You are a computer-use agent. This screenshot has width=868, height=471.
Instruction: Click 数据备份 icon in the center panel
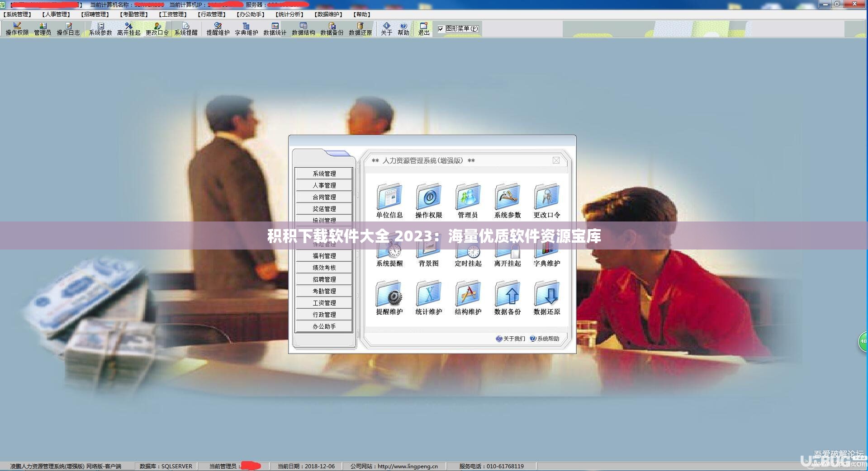pyautogui.click(x=508, y=297)
